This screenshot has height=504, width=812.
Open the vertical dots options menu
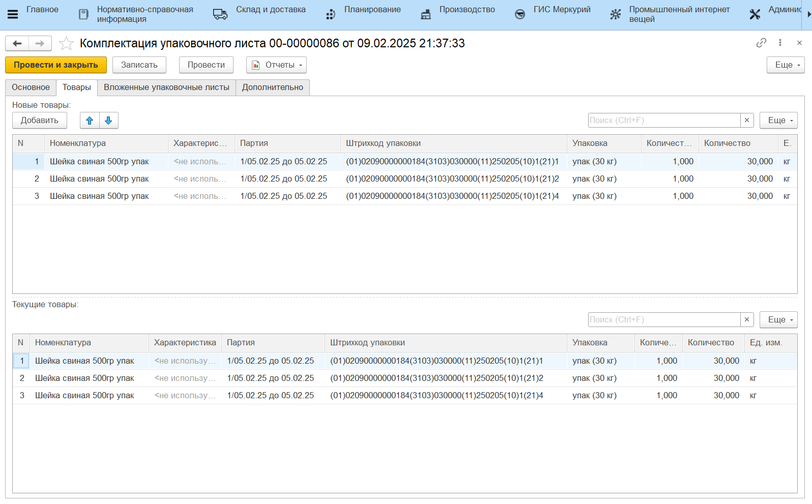pos(780,43)
